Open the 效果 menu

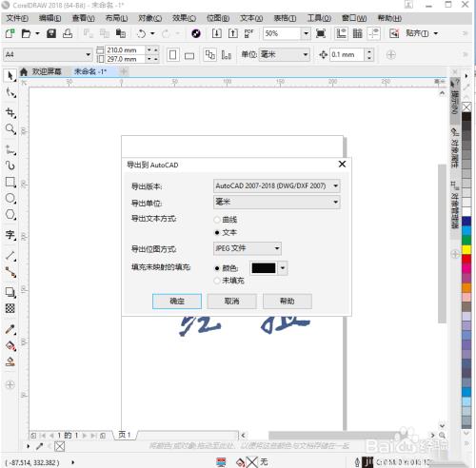[x=184, y=18]
